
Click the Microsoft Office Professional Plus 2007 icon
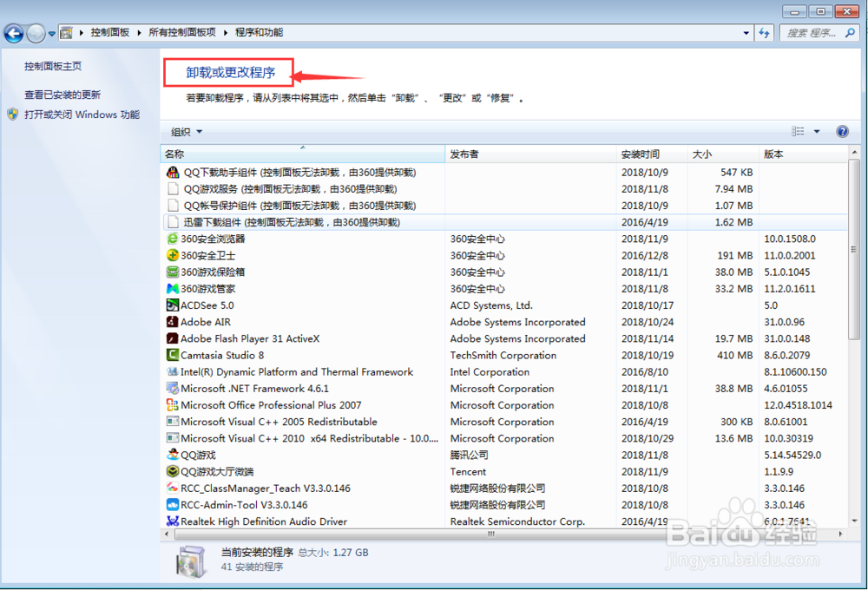click(173, 404)
